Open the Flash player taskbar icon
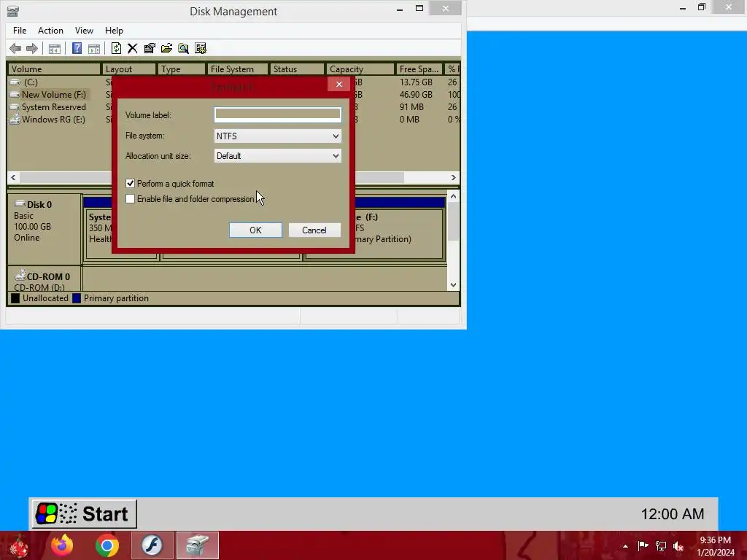 [152, 545]
